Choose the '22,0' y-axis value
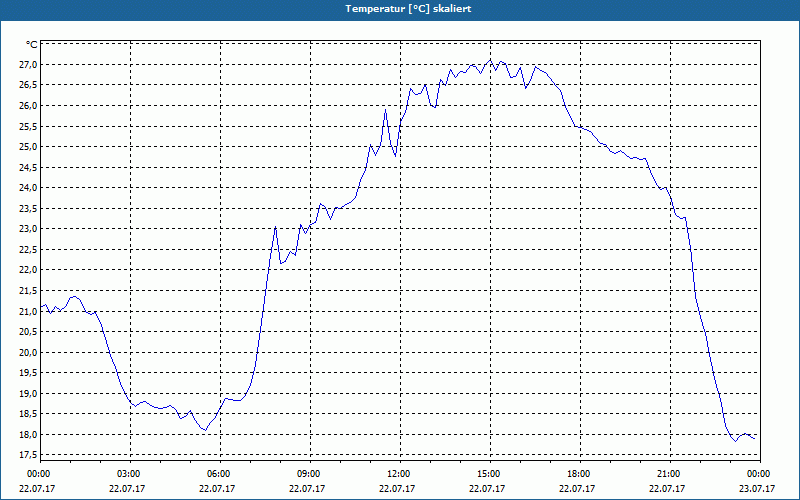The height and width of the screenshot is (500, 800). (x=28, y=270)
